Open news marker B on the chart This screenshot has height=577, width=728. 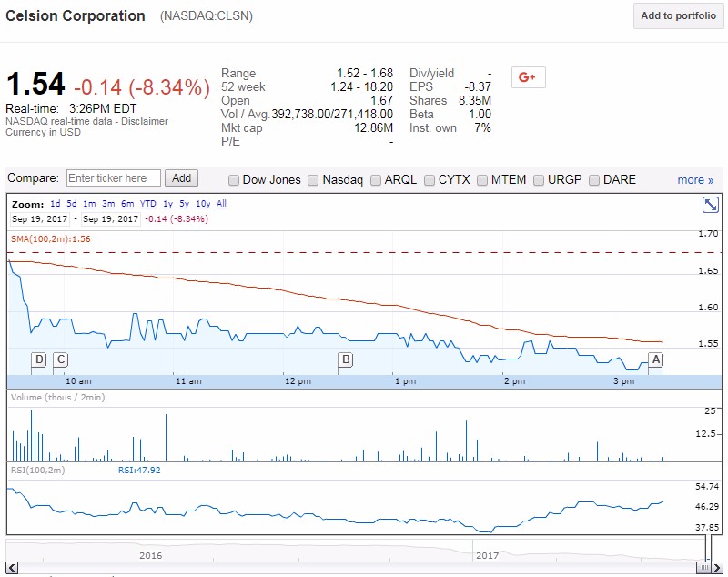pos(346,359)
